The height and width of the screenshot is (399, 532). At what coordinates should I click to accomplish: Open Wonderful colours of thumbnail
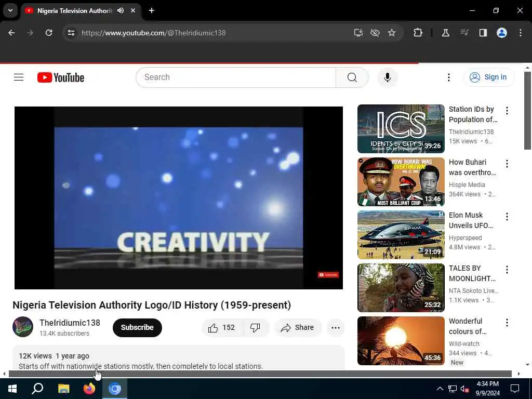tap(401, 341)
